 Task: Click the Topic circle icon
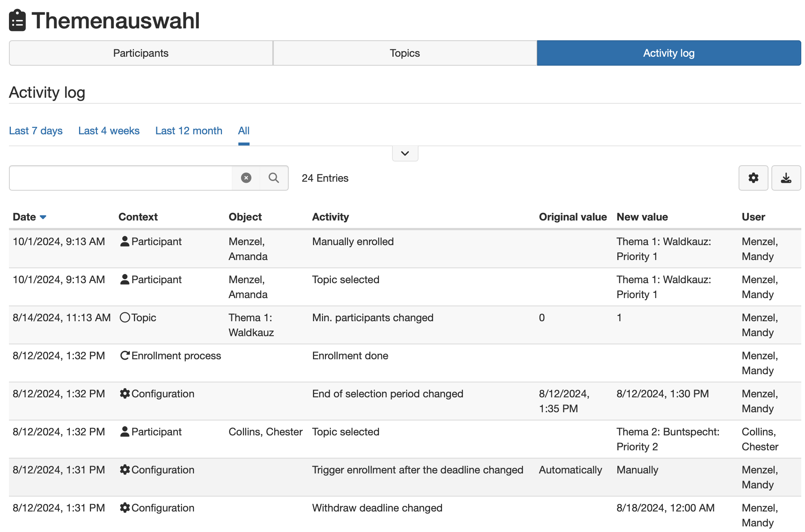125,317
